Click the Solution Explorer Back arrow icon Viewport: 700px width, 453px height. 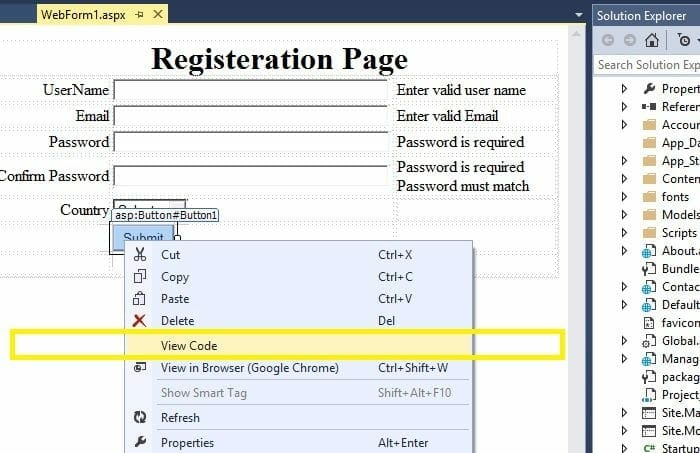click(606, 40)
